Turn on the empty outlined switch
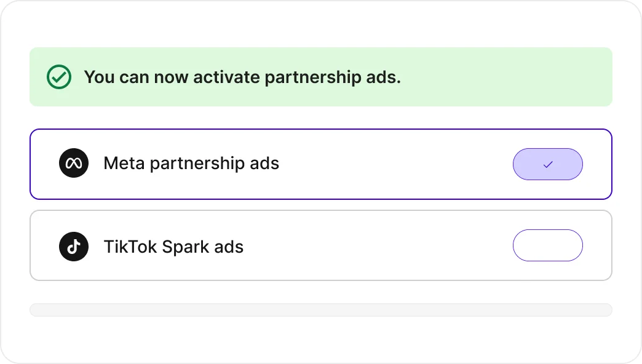Image resolution: width=642 pixels, height=364 pixels. coord(548,245)
